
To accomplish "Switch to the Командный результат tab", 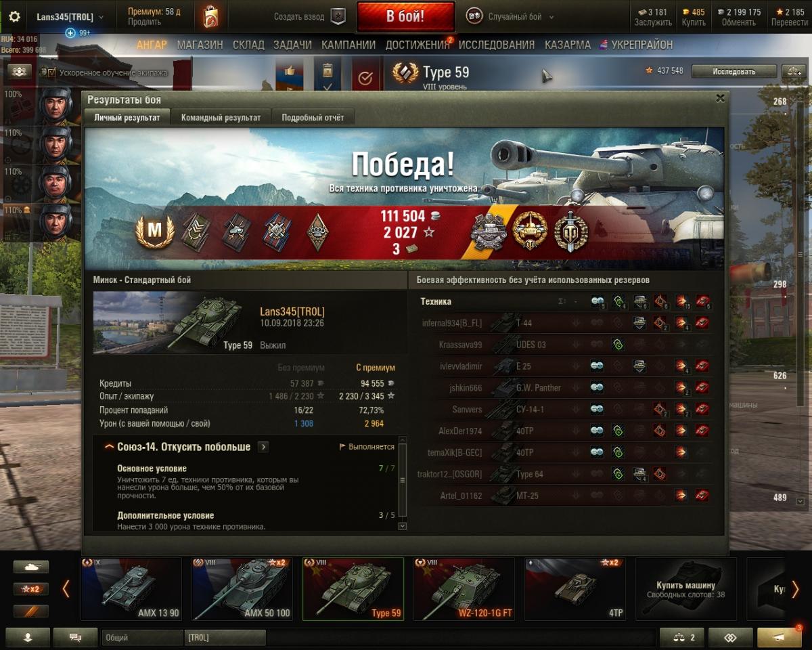I will click(221, 117).
